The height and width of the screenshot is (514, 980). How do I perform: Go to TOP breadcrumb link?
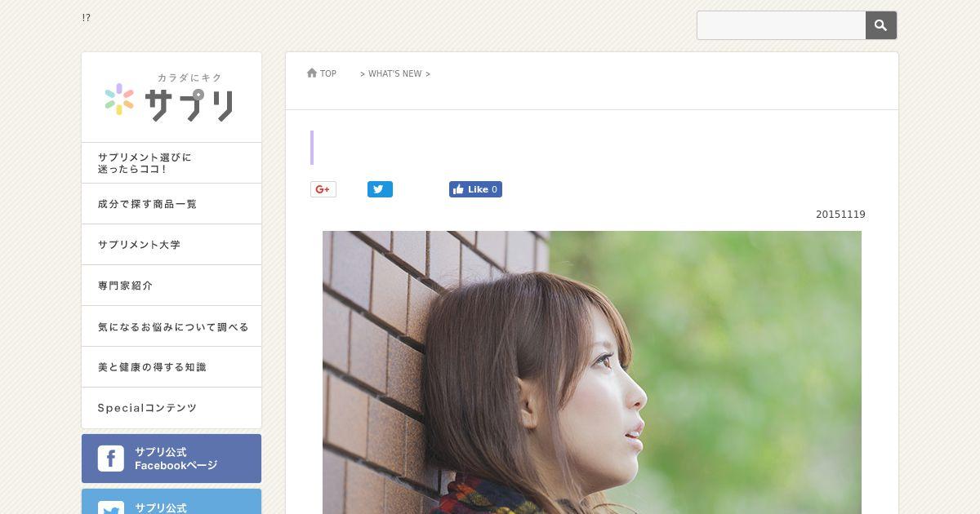click(x=328, y=73)
